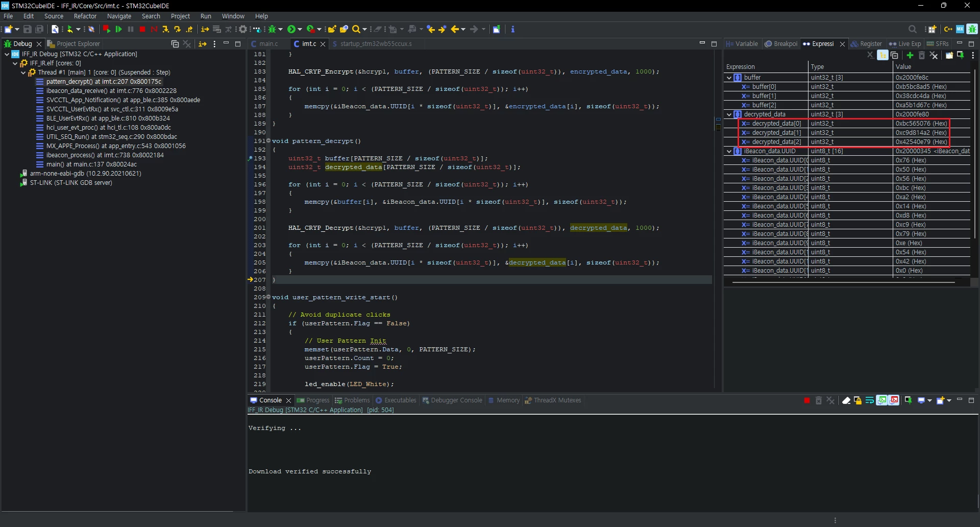Image resolution: width=980 pixels, height=527 pixels.
Task: Terminate the debug session with the red stop icon
Action: point(142,29)
